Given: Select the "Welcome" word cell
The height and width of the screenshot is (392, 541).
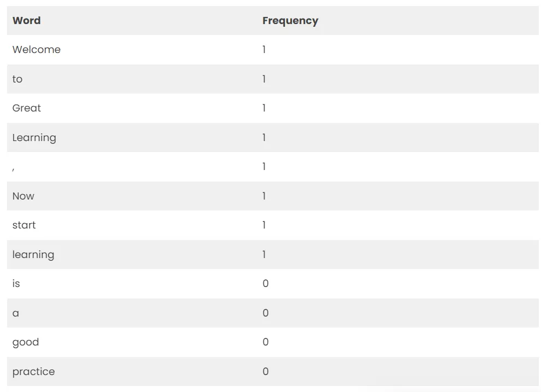Looking at the screenshot, I should (x=36, y=50).
